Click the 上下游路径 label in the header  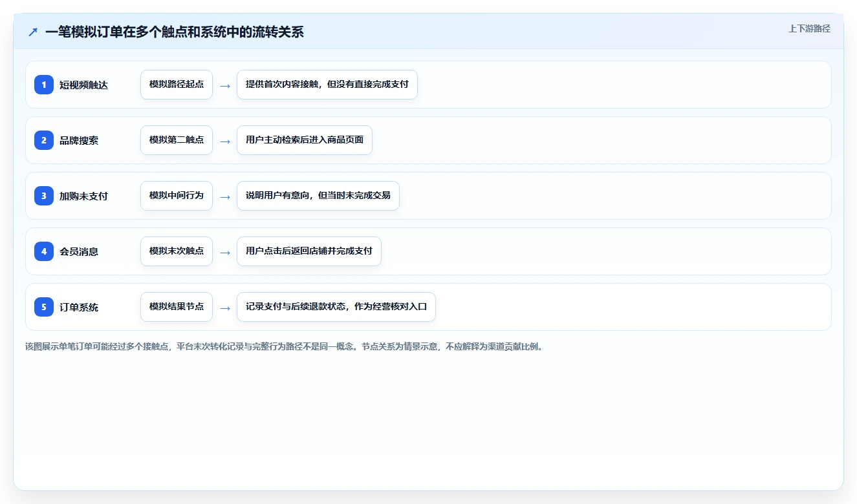(x=809, y=28)
